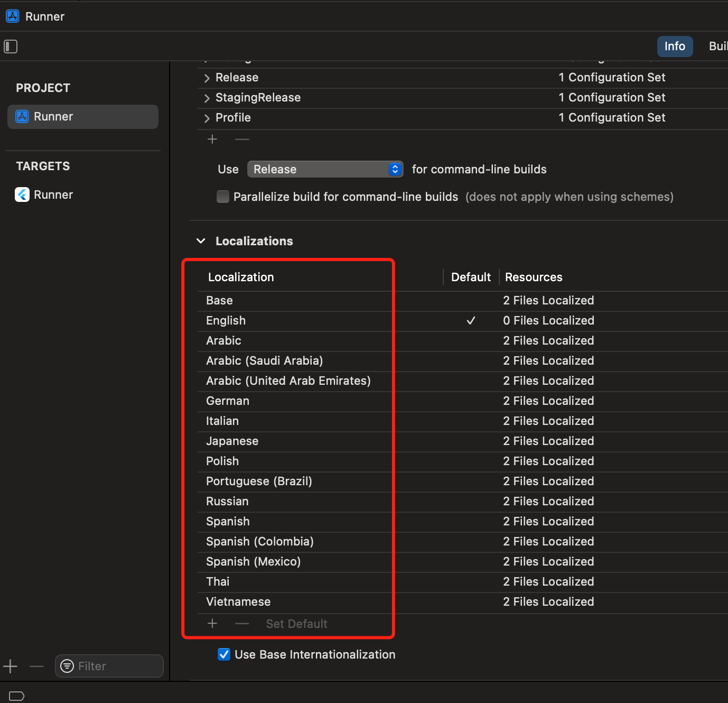Uncheck Use Base Internationalization
This screenshot has width=728, height=703.
click(x=224, y=654)
